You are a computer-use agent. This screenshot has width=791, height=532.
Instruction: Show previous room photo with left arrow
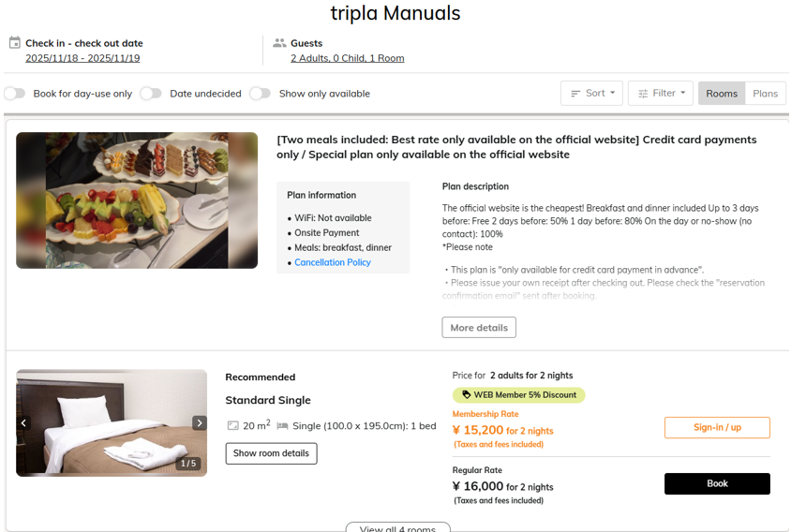pos(24,423)
